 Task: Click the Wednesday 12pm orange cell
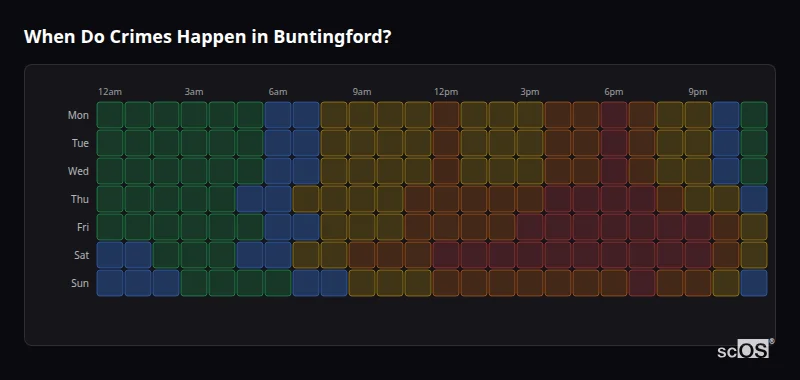coord(446,171)
